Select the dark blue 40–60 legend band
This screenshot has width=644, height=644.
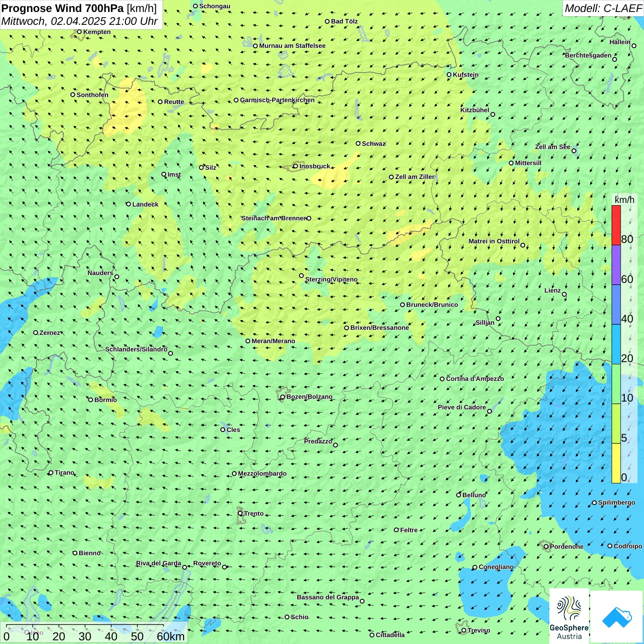(x=616, y=305)
